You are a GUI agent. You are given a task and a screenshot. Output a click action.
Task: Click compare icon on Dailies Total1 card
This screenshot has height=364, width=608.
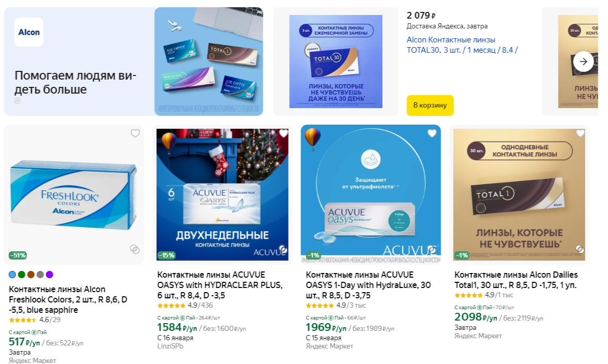pos(580,249)
